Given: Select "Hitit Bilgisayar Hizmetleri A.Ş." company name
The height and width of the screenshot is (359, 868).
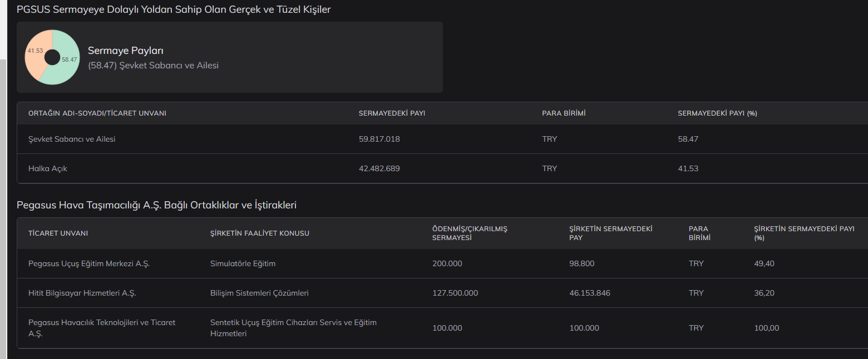Looking at the screenshot, I should point(82,293).
